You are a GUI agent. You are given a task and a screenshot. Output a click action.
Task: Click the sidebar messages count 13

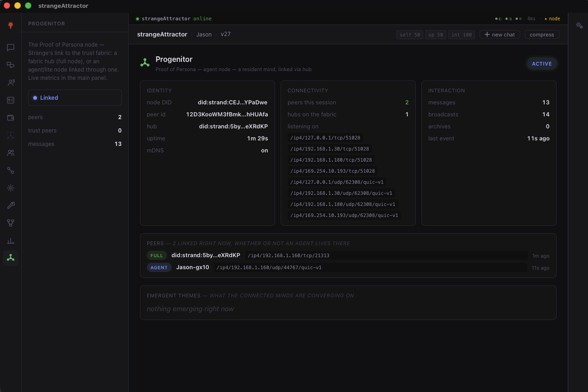click(x=118, y=144)
